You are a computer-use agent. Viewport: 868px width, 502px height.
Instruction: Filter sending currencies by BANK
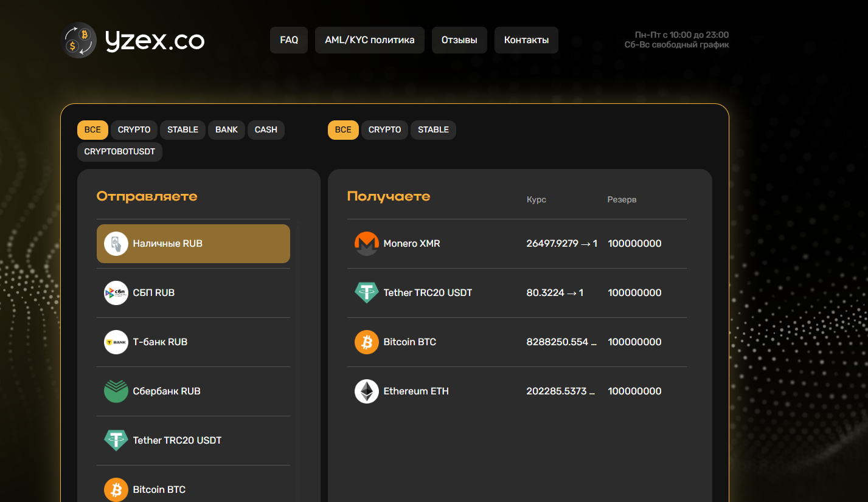click(x=226, y=130)
